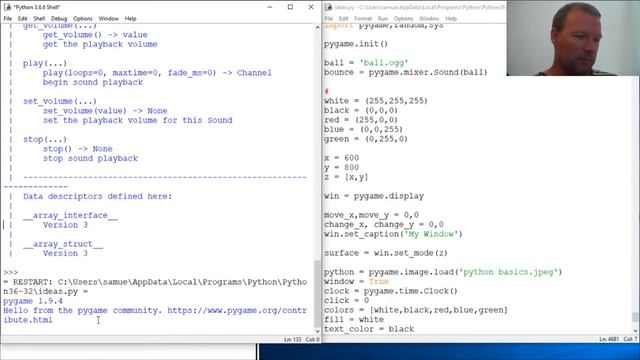The image size is (640, 360).
Task: Click 'colors = [white,black,red,blue,green]' line
Action: (x=416, y=310)
